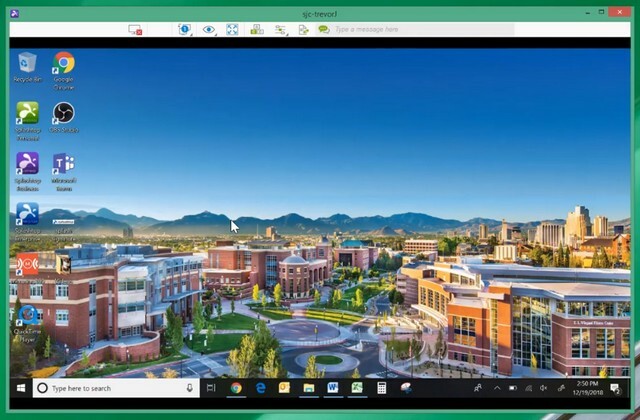This screenshot has height=420, width=640.
Task: Open Calculator from the taskbar
Action: 382,388
